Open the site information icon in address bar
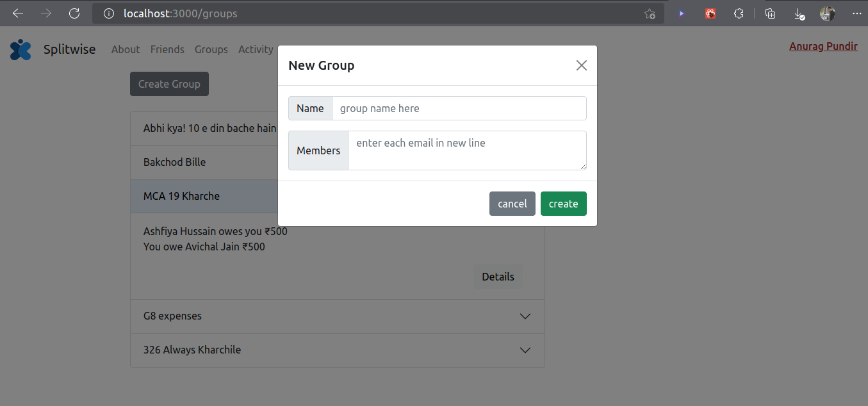 tap(108, 13)
